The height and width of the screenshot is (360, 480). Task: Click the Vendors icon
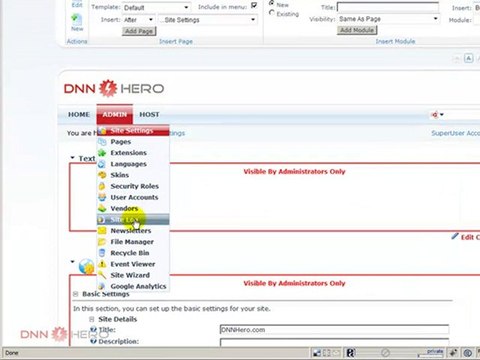pyautogui.click(x=102, y=208)
